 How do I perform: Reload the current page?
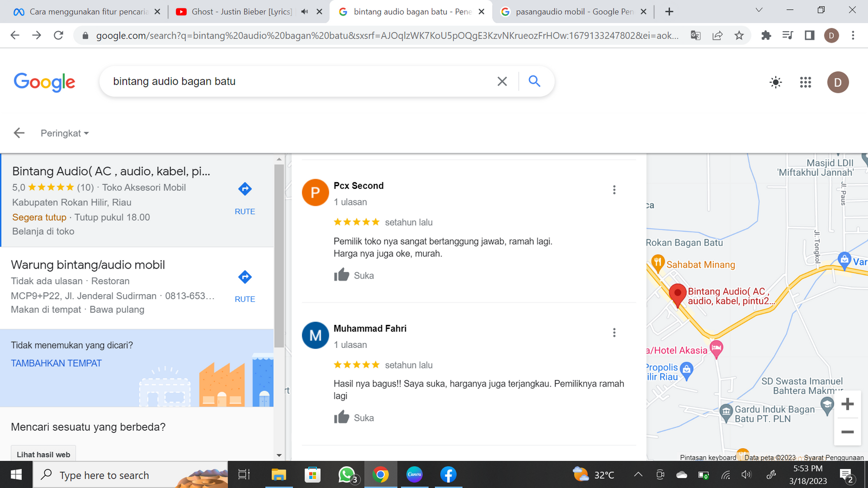coord(59,35)
